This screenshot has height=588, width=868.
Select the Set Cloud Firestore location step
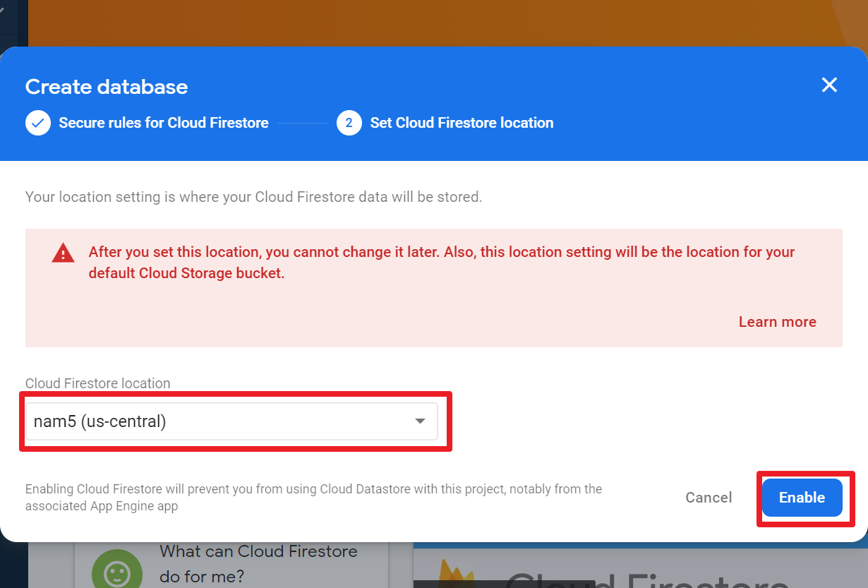(x=462, y=123)
